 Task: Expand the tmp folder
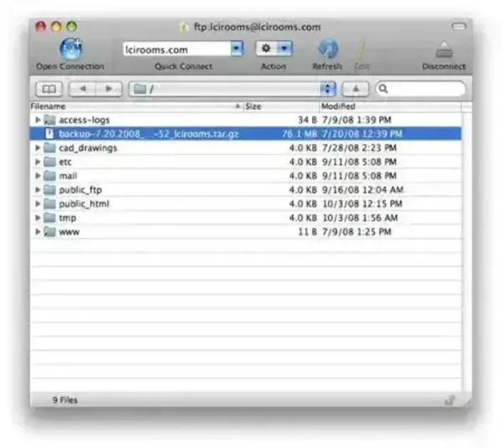(x=38, y=218)
